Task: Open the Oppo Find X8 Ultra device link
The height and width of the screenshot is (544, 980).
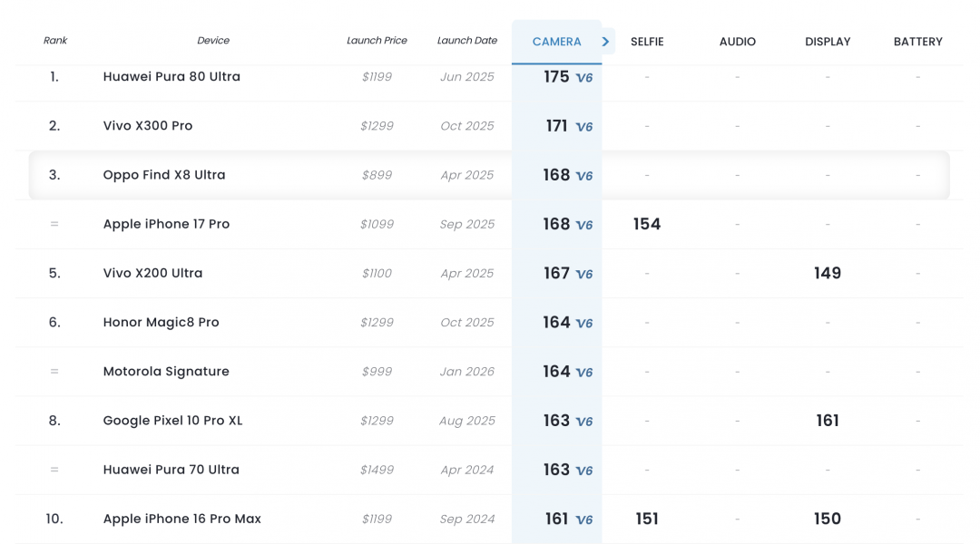Action: coord(163,175)
